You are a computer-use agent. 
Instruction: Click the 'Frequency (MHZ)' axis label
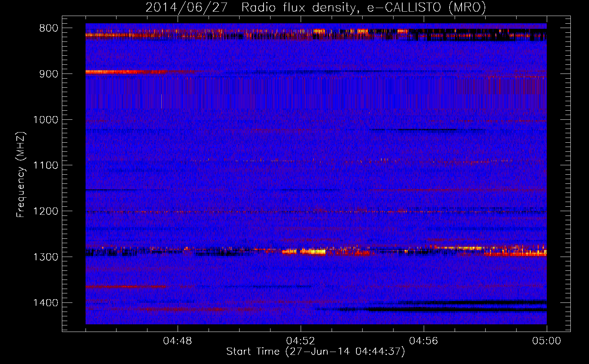pos(21,175)
